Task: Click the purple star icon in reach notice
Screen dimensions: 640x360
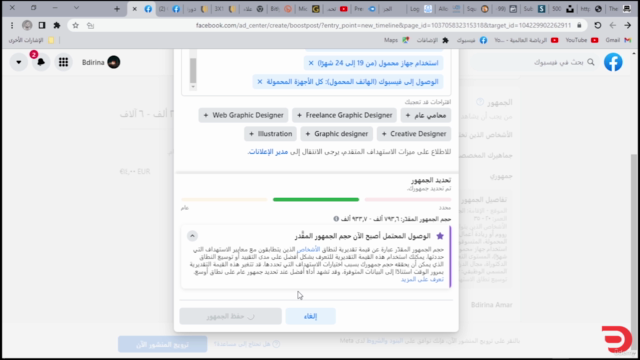Action: click(440, 236)
